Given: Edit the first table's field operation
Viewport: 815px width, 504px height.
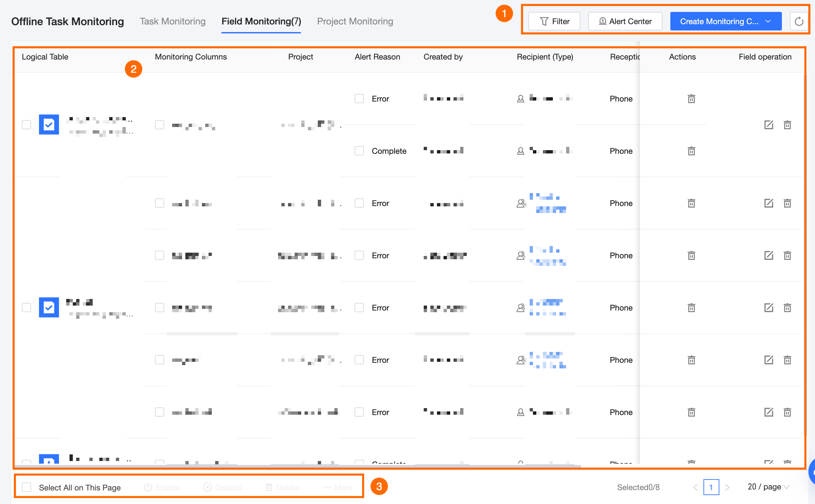Looking at the screenshot, I should coord(768,125).
